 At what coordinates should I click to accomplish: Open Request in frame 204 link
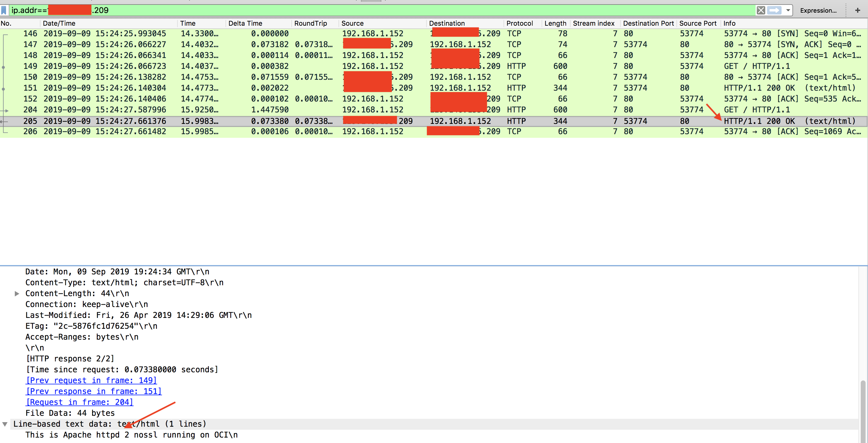pos(79,402)
